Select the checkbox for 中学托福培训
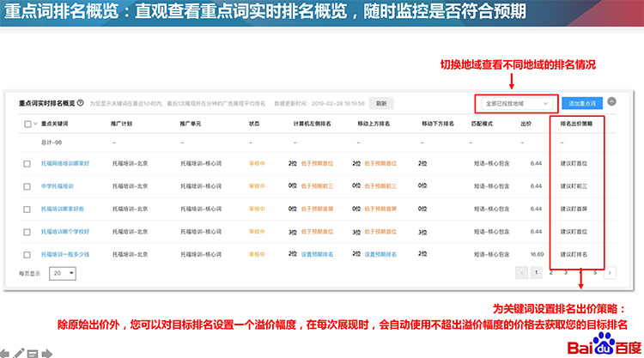This screenshot has height=358, width=644. click(x=28, y=185)
